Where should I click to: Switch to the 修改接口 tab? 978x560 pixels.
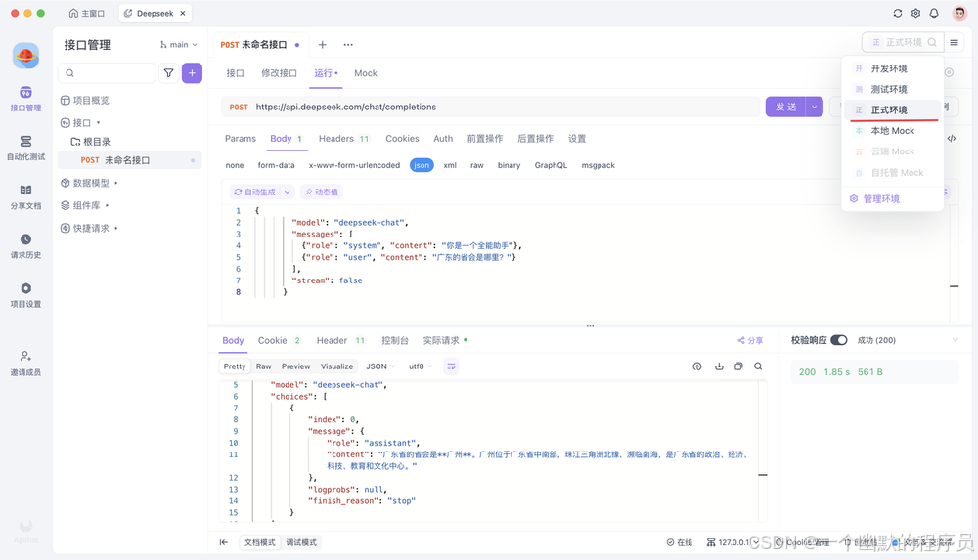pos(279,73)
